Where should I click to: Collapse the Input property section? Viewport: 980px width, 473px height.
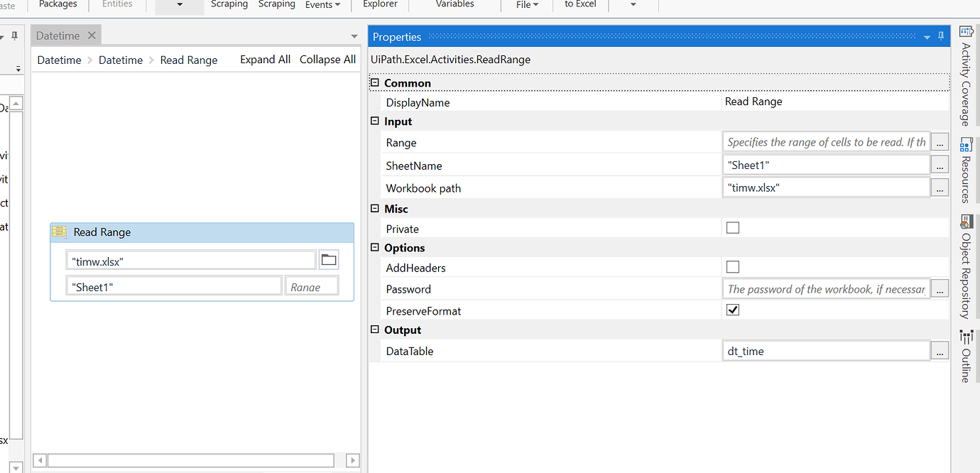tap(375, 121)
